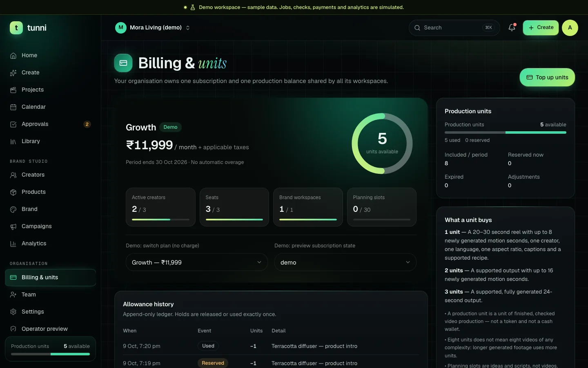Click the Analytics bar chart icon

click(13, 244)
